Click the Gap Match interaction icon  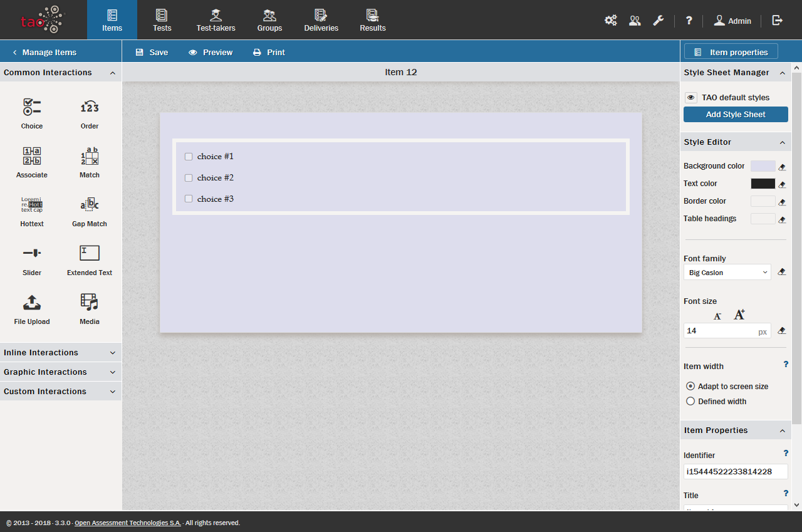tap(90, 205)
